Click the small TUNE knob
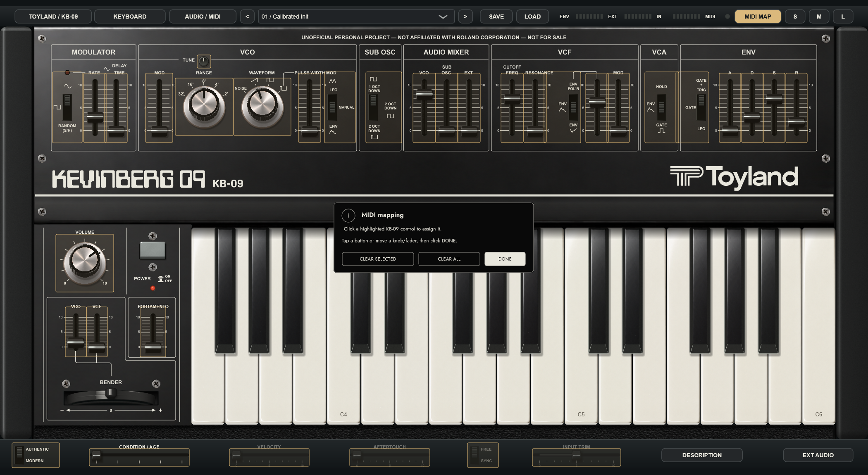The image size is (868, 475). [203, 61]
